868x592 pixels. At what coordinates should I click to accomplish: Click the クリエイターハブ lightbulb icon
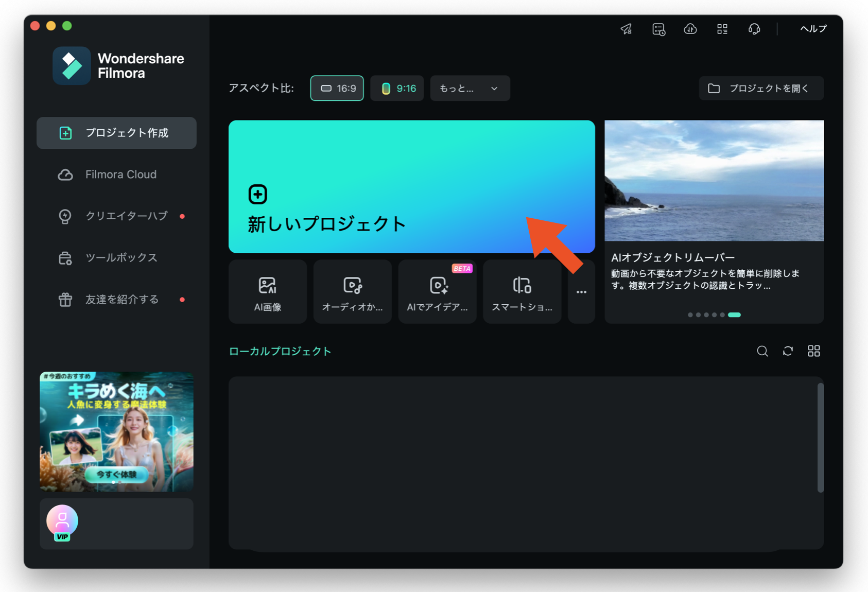65,216
